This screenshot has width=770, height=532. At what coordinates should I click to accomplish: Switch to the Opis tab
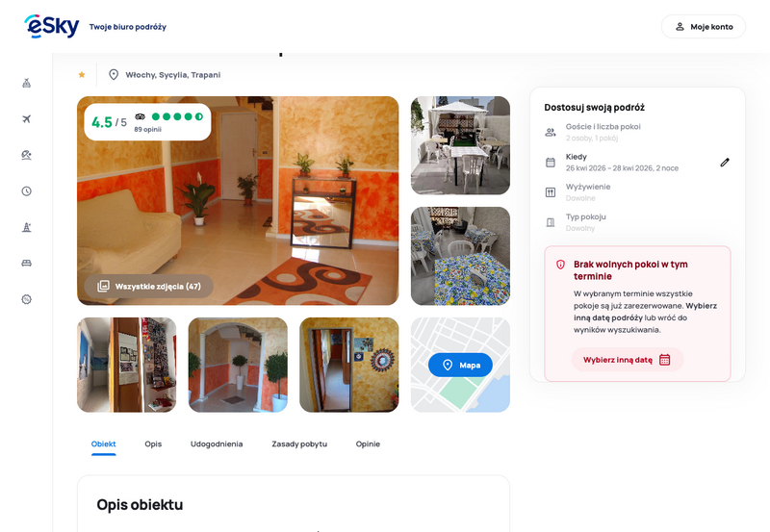tap(153, 444)
